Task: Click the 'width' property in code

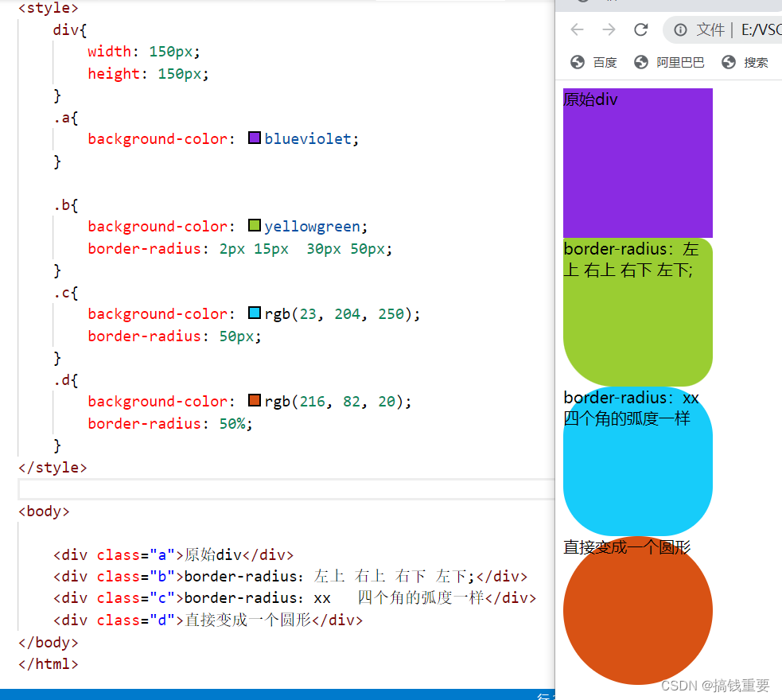Action: (109, 52)
